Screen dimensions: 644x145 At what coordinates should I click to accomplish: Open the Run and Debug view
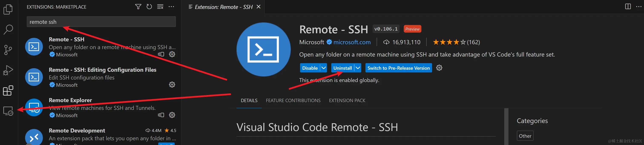tap(8, 70)
